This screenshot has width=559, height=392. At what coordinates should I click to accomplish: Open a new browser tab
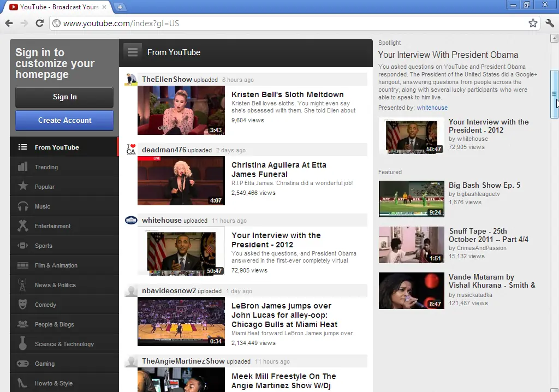(x=120, y=7)
